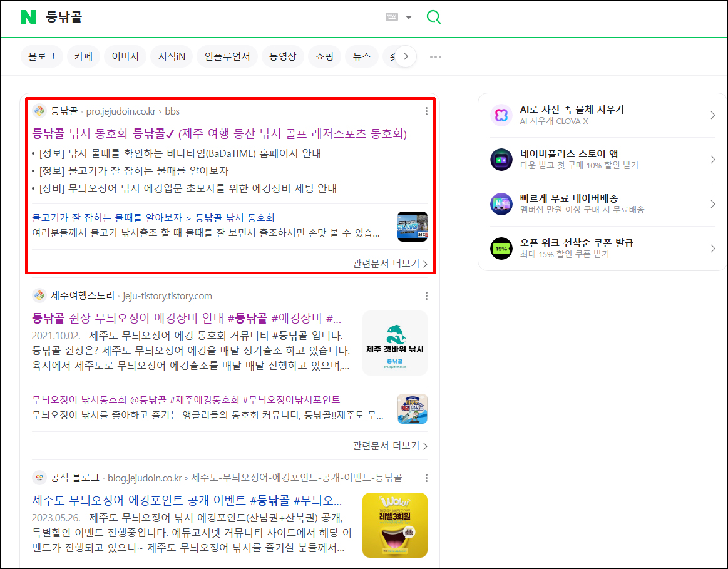Click blog.jejudoin.co.kr URL breadcrumb
728x569 pixels.
pyautogui.click(x=254, y=478)
